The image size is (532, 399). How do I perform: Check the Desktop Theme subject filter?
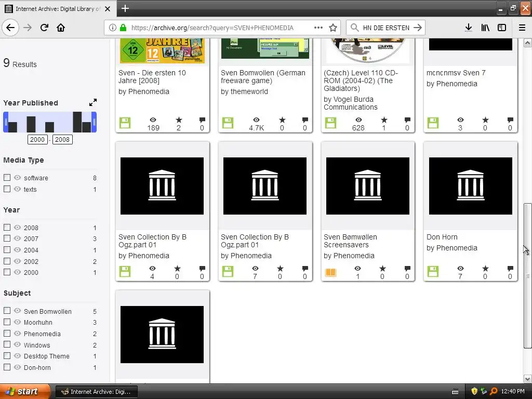pyautogui.click(x=7, y=355)
